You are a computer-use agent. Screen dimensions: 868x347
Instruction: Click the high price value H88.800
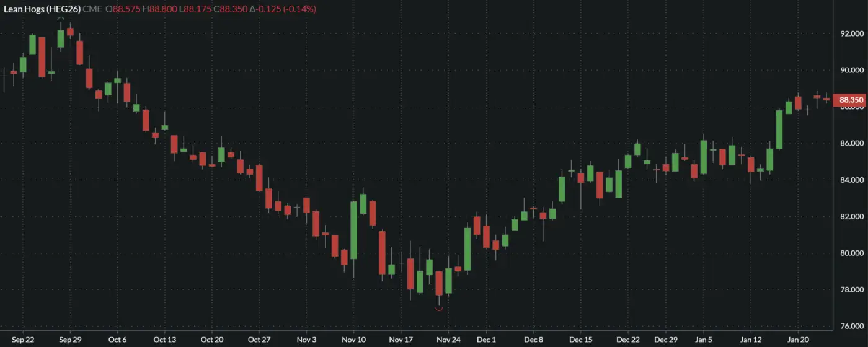[162, 9]
